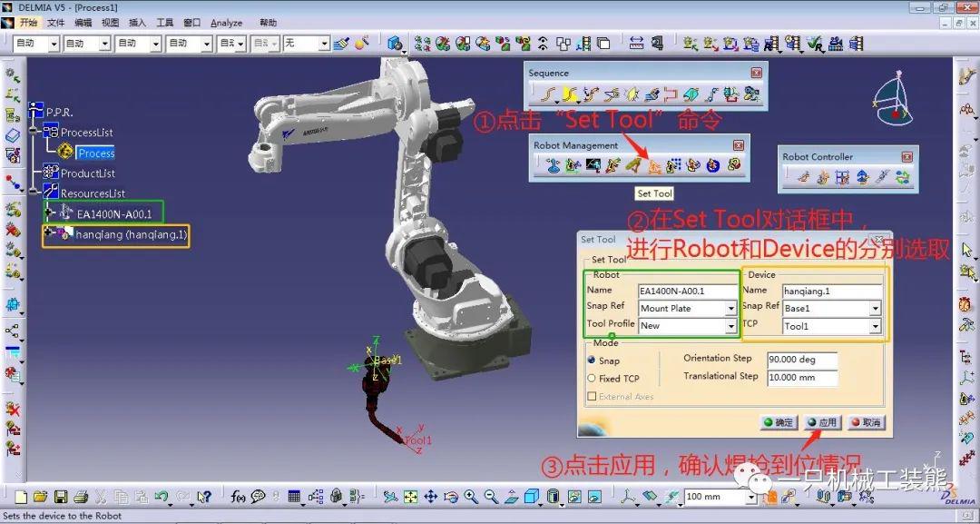Open the Device Snap Ref Base1 dropdown

(875, 308)
